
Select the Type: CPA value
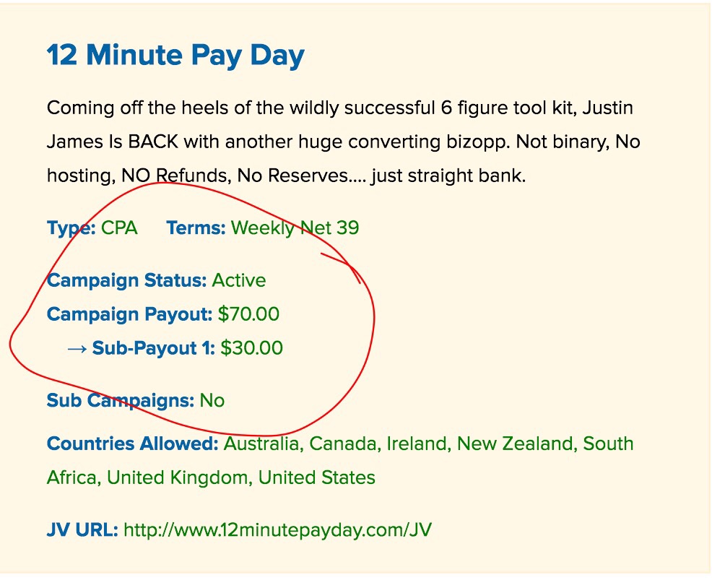click(119, 228)
